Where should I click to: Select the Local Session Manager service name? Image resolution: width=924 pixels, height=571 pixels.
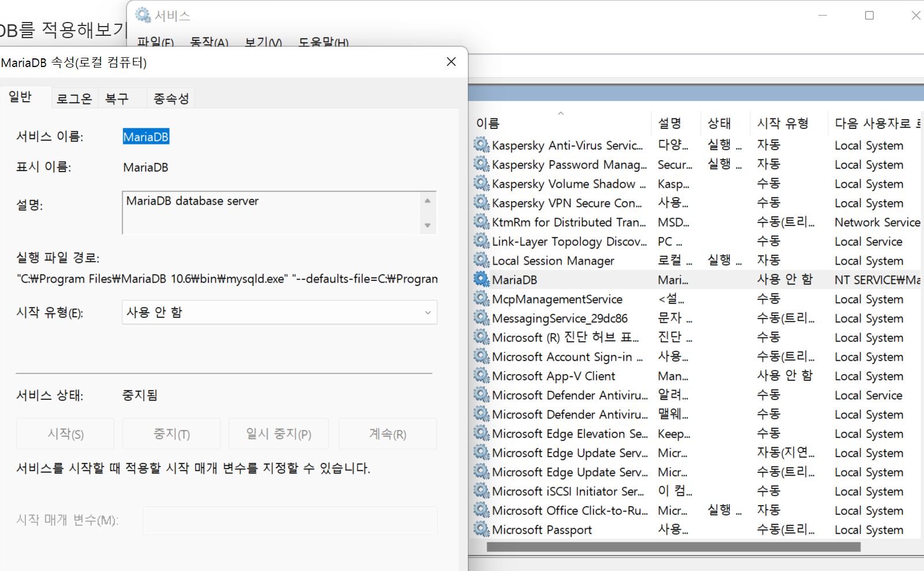pos(553,261)
